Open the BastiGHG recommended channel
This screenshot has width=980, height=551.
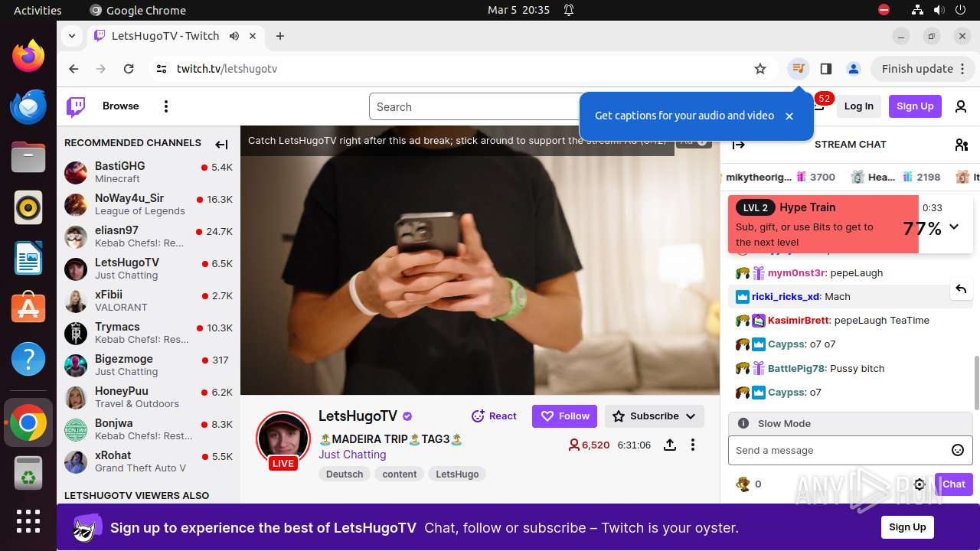pos(149,172)
